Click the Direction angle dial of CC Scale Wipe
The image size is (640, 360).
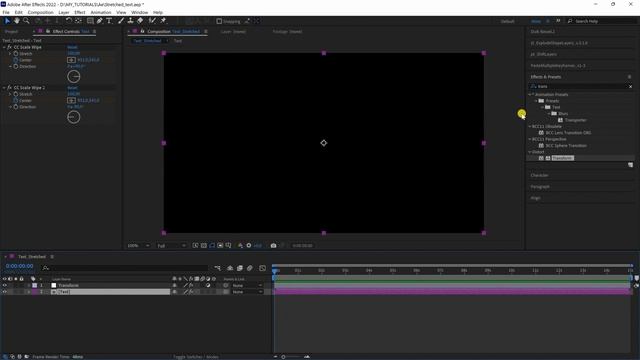[x=73, y=76]
